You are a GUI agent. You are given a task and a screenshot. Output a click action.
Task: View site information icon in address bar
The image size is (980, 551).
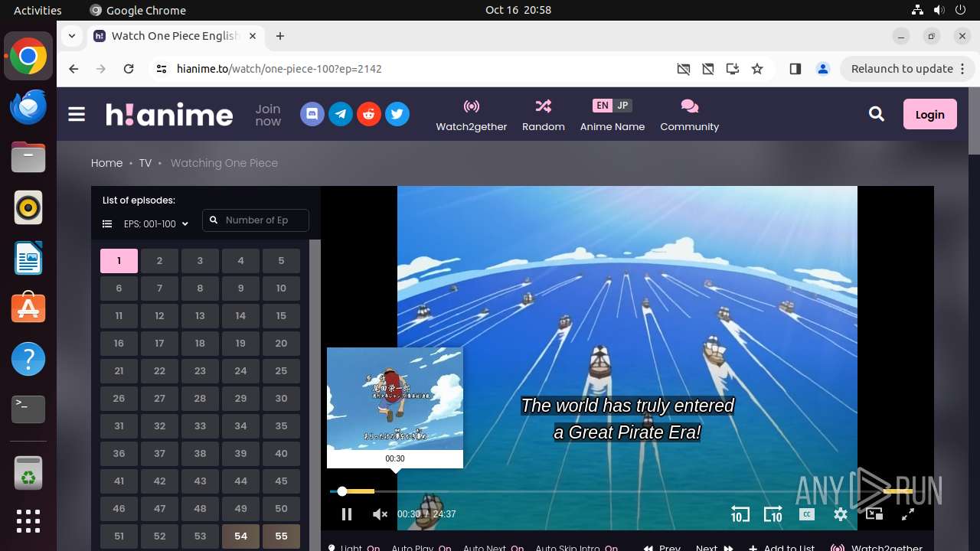161,69
